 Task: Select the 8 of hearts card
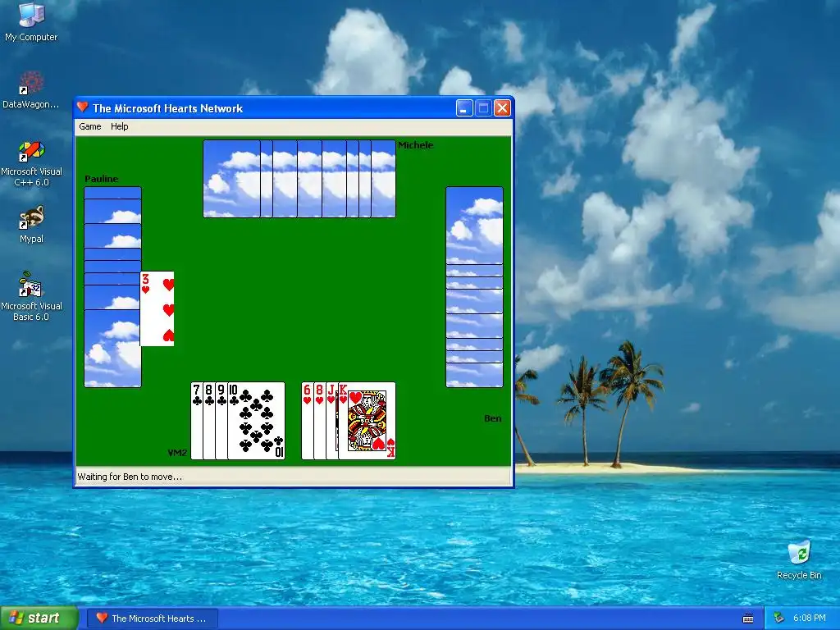319,421
